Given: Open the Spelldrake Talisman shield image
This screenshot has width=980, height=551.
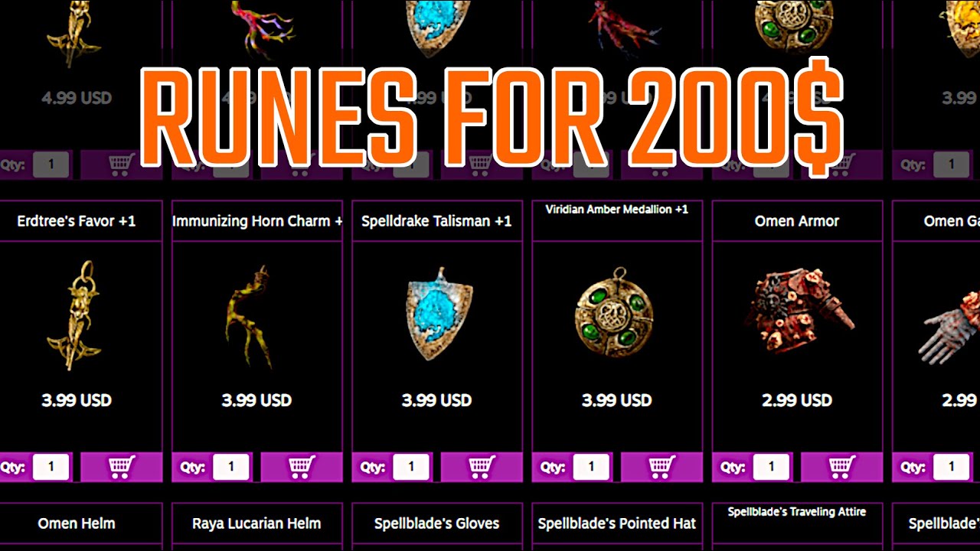Looking at the screenshot, I should [437, 315].
